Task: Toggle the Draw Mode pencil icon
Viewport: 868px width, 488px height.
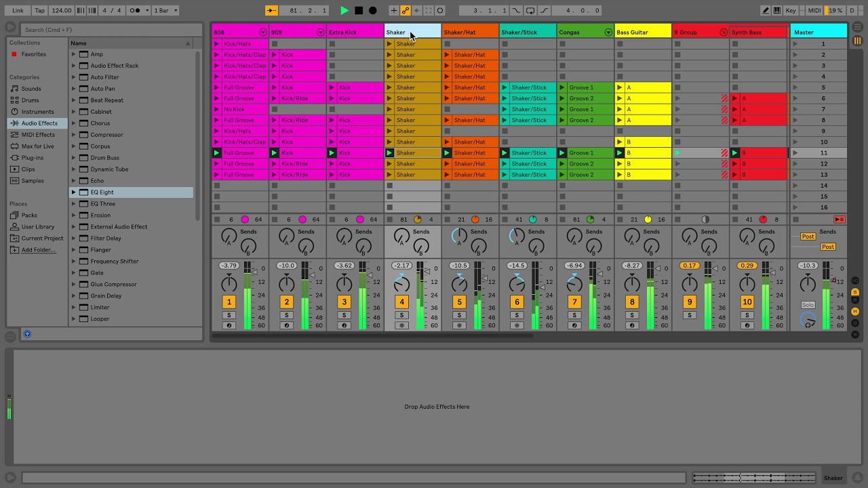Action: (766, 10)
